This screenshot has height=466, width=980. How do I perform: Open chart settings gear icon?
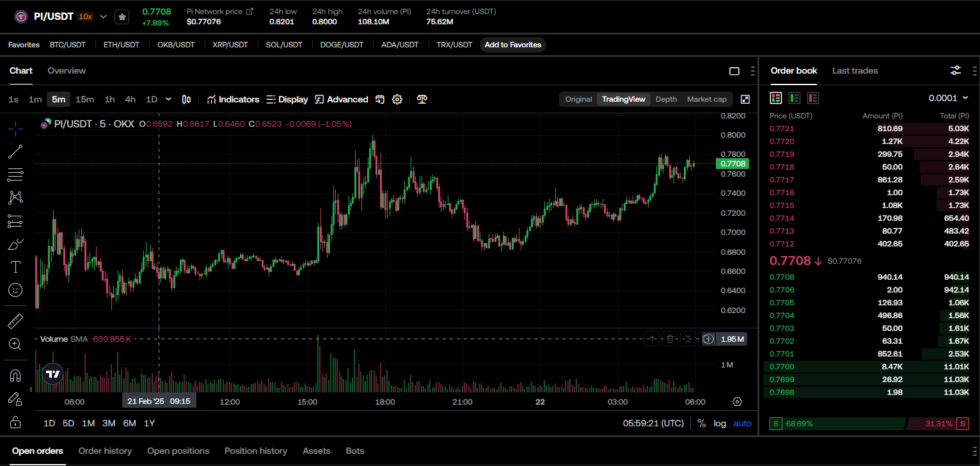coord(397,99)
